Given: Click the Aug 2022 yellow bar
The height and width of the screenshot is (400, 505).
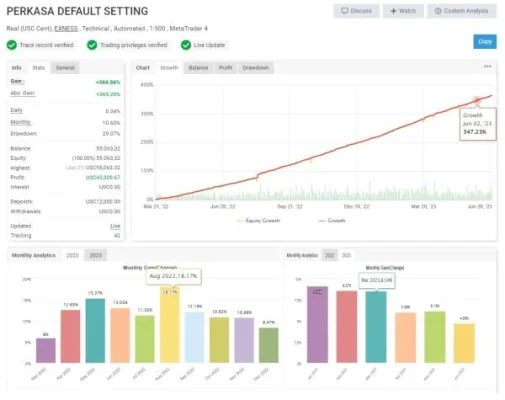Looking at the screenshot, I should pyautogui.click(x=170, y=325).
